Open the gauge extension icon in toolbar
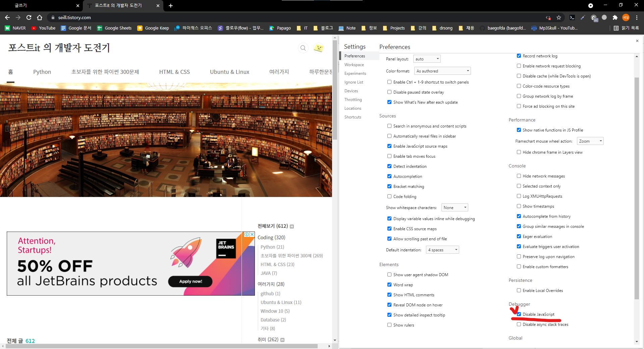Screen dimensions: 644x349 [594, 18]
